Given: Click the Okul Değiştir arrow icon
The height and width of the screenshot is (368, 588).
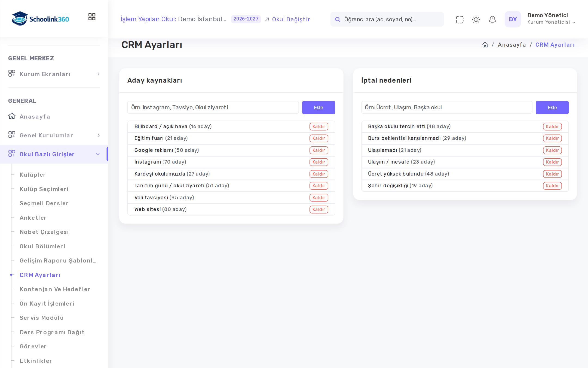Looking at the screenshot, I should coord(267,19).
